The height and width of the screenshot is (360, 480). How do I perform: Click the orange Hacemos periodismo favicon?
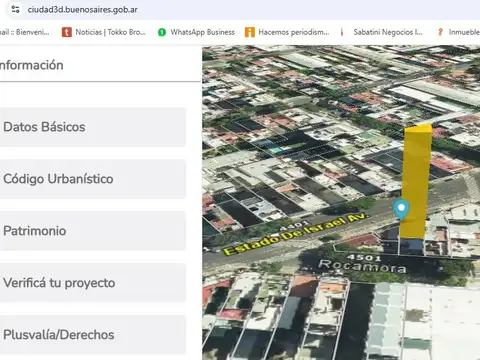[250, 32]
